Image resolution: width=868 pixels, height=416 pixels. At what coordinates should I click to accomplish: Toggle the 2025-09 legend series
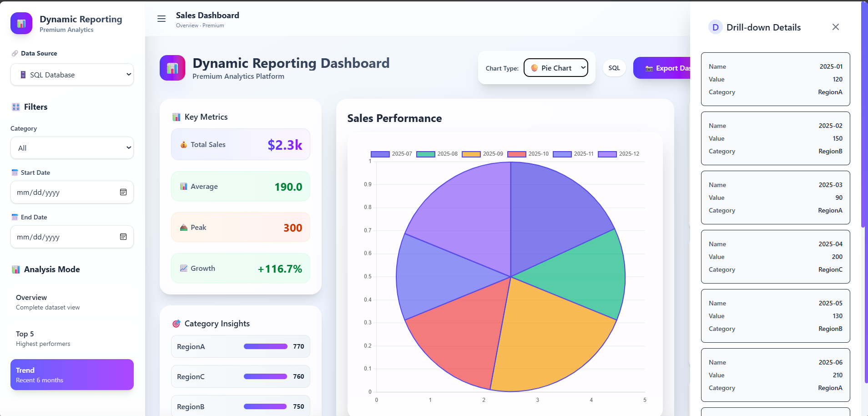(x=482, y=154)
